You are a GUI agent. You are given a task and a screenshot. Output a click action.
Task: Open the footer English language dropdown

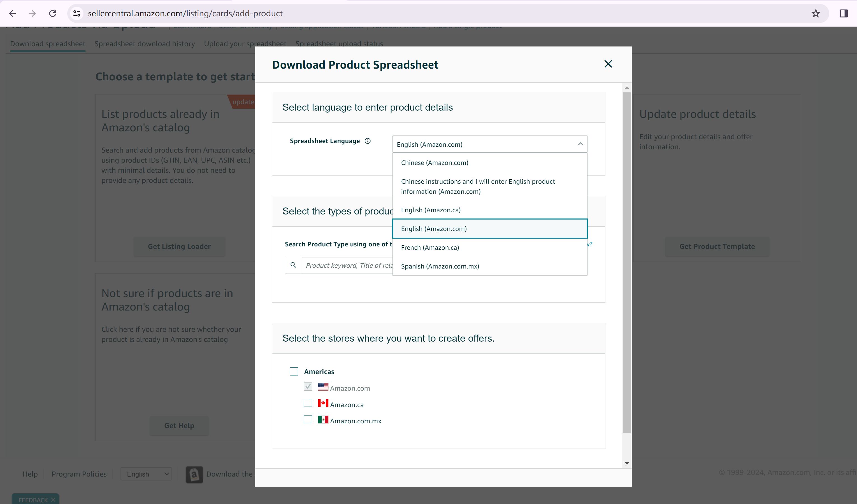coord(146,474)
